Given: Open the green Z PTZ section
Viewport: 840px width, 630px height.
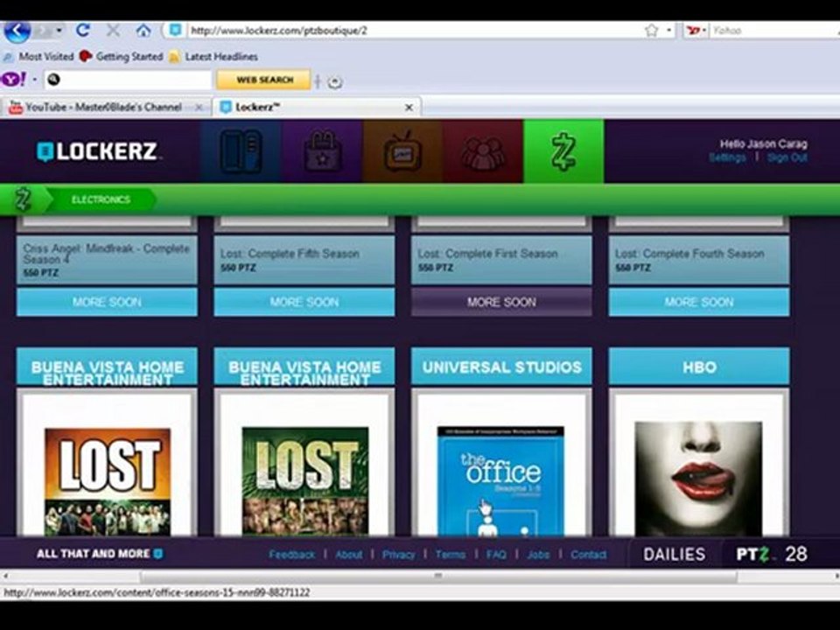Looking at the screenshot, I should coord(563,151).
